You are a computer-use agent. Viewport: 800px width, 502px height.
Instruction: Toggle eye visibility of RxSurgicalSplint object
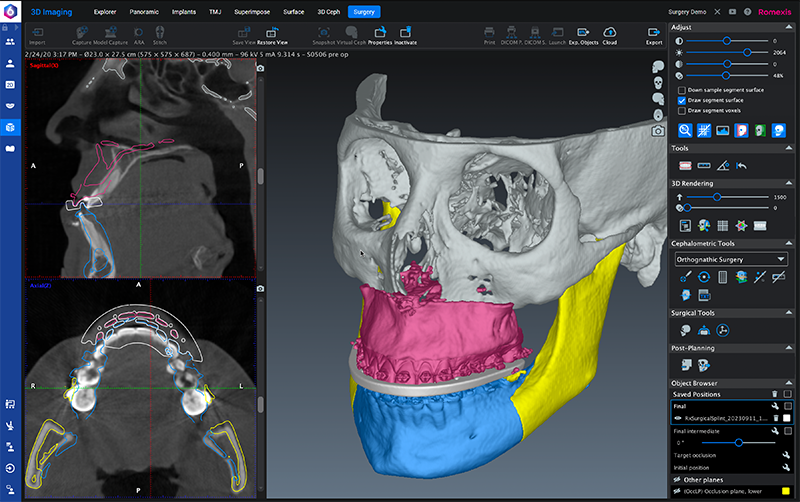tap(678, 418)
